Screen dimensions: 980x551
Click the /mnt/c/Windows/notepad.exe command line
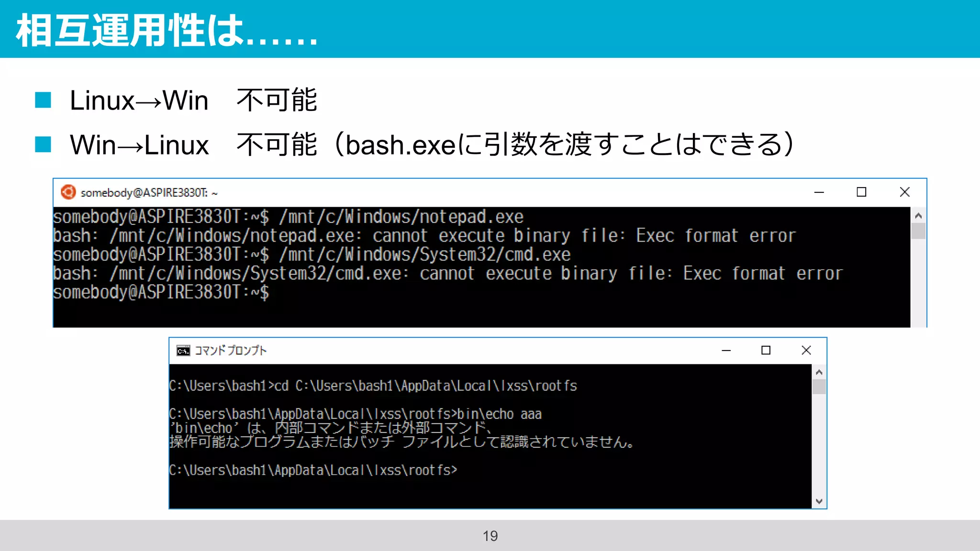click(289, 217)
